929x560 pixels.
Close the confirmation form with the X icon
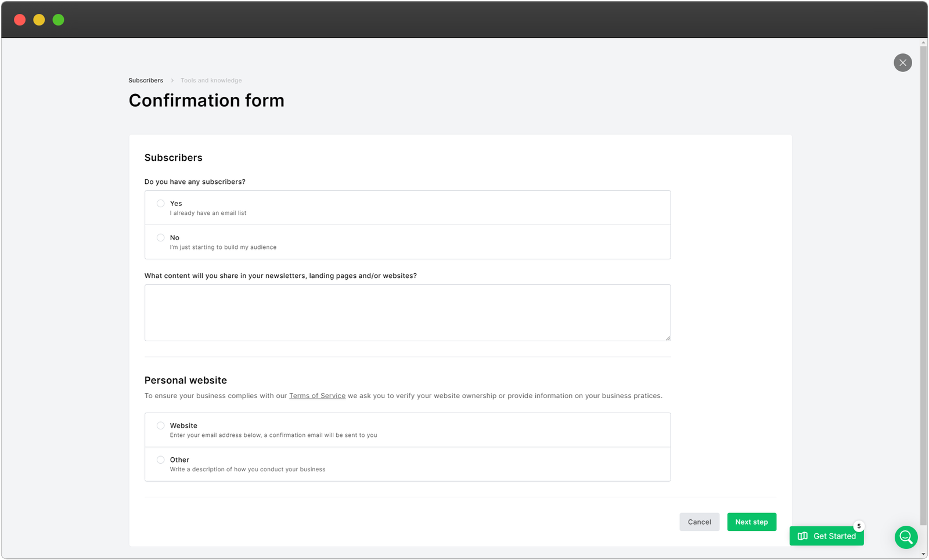pyautogui.click(x=902, y=63)
